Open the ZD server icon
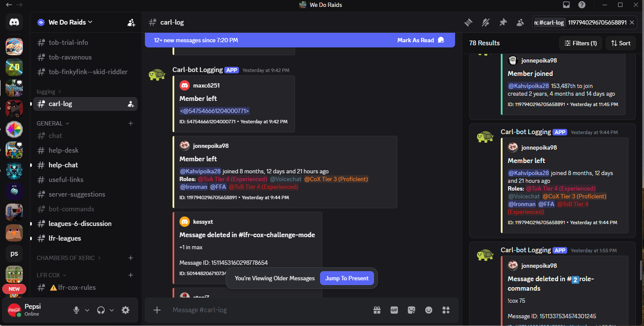644x326 pixels. (14, 67)
